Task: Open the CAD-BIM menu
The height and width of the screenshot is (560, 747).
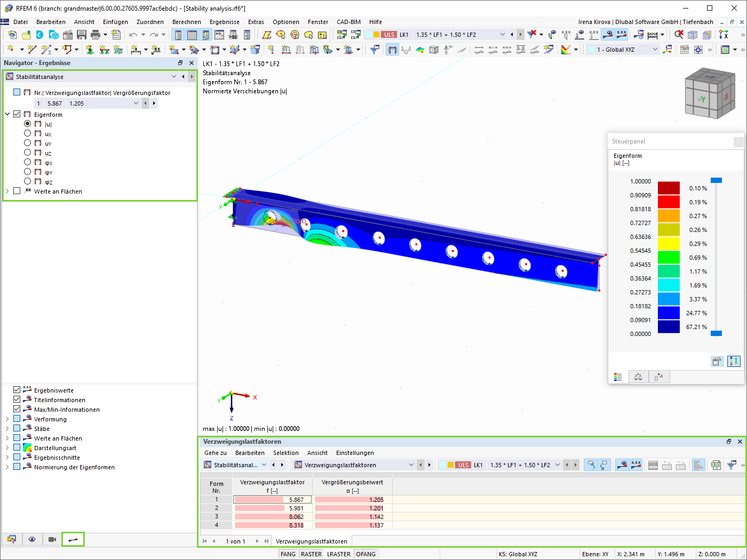Action: click(348, 22)
